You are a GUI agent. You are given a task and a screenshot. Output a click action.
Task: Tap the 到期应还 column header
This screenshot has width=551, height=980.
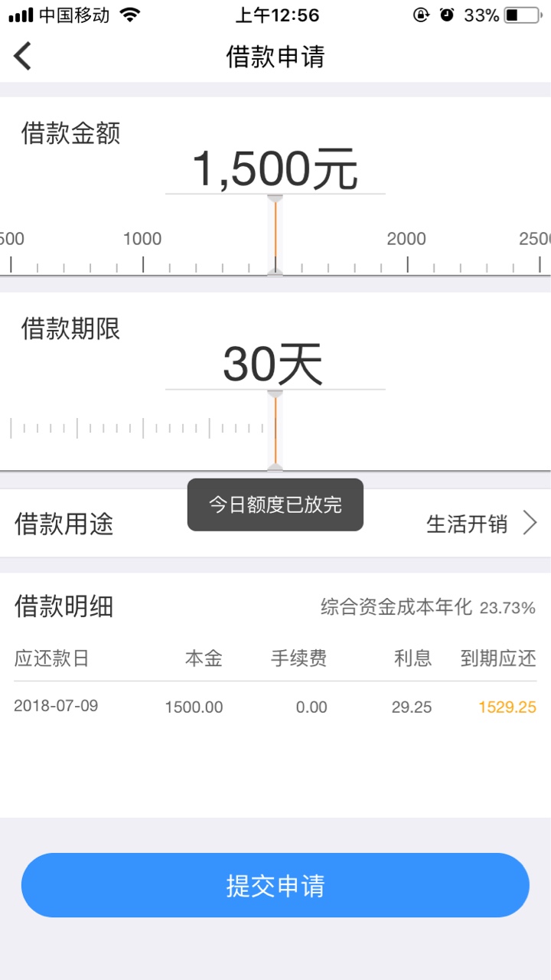pos(498,658)
